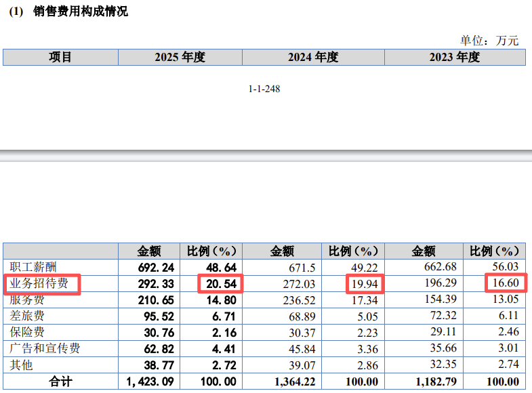The width and height of the screenshot is (532, 393).
Task: Select the value 692.24
Action: click(156, 268)
